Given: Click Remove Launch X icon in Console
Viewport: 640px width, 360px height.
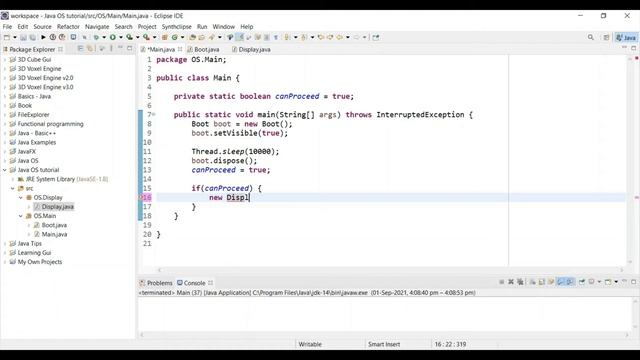Looking at the screenshot, I should pos(511,282).
